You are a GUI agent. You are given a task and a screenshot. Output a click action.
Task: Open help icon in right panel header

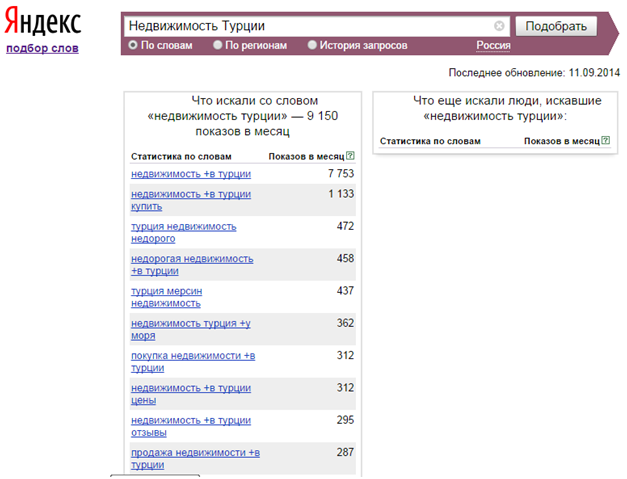606,140
